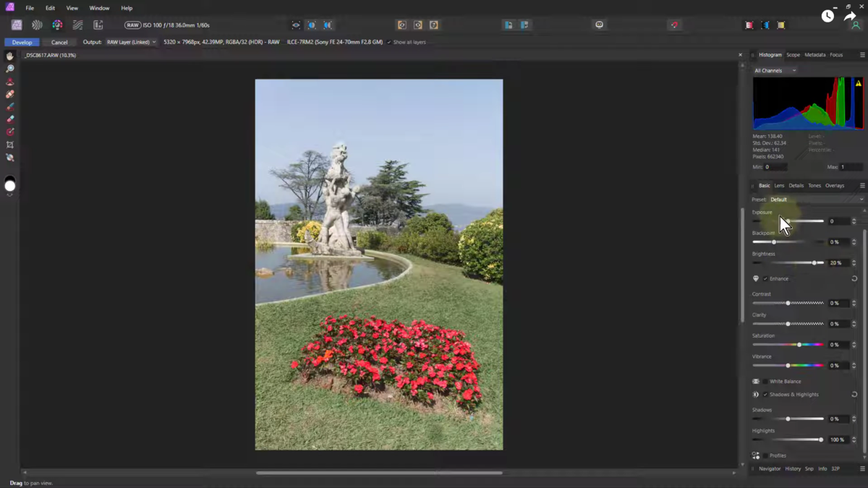Reset the Shadows & Highlights section

click(x=854, y=395)
